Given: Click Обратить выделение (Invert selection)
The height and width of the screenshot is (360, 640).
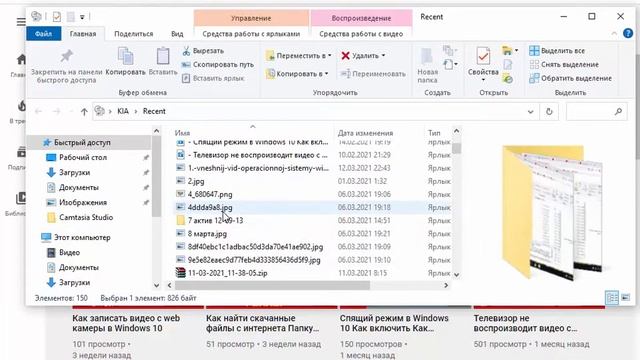Looking at the screenshot, I should [571, 78].
